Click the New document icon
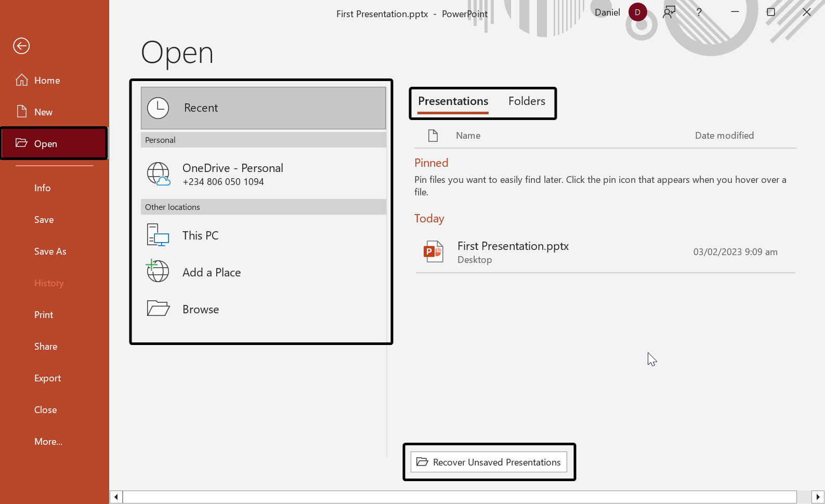The width and height of the screenshot is (825, 504). (22, 112)
